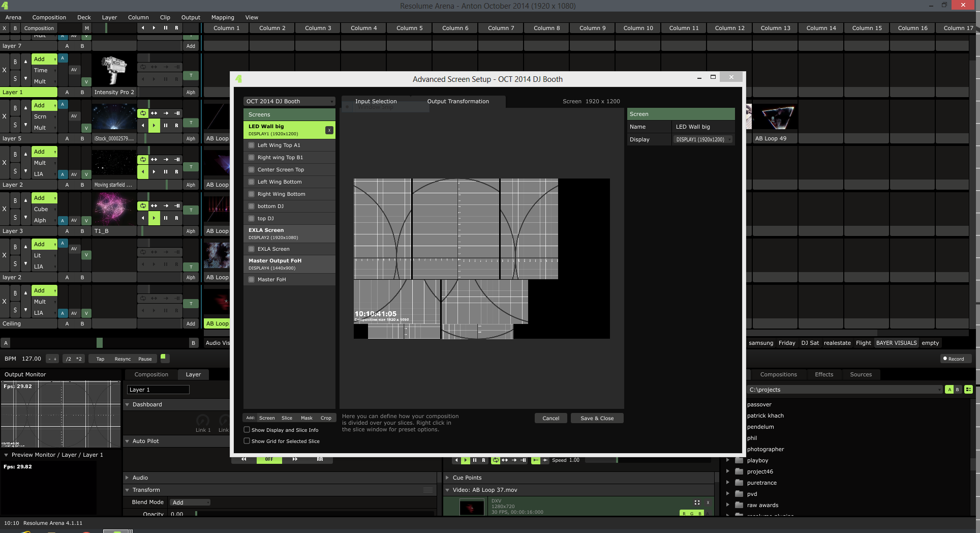Click the bounce playback icon on Layer 2
This screenshot has width=980, height=533.
point(154,160)
